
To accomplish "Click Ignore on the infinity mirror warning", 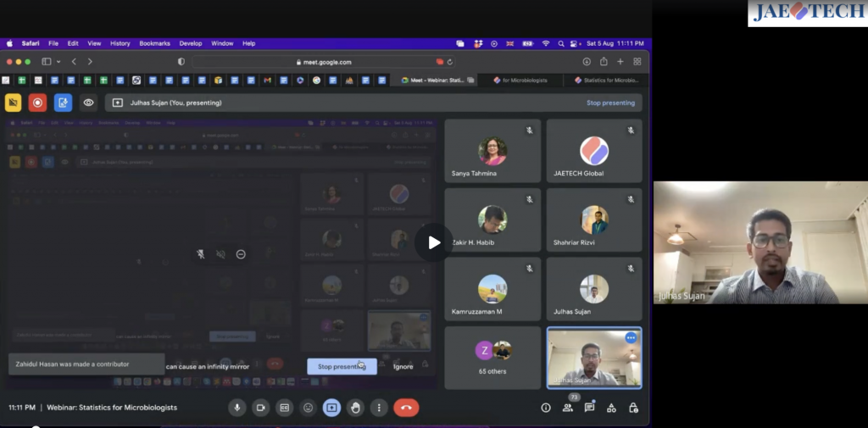I will [x=403, y=366].
